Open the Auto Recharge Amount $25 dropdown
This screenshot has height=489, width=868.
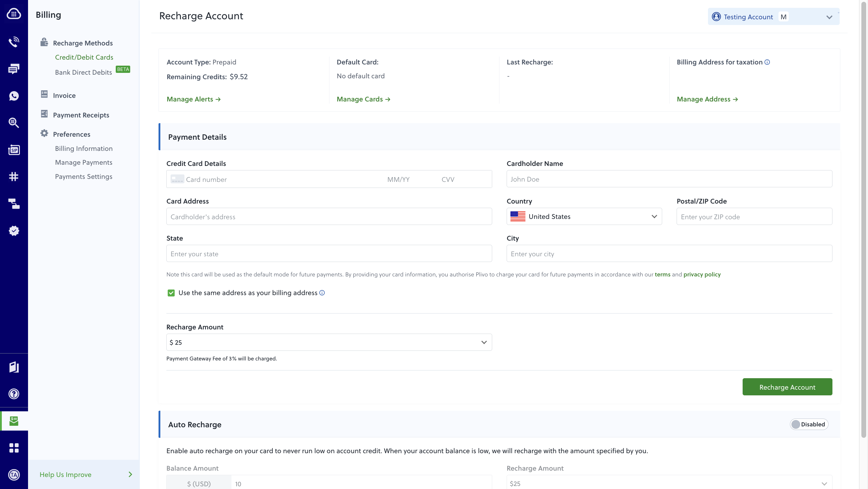pyautogui.click(x=669, y=483)
